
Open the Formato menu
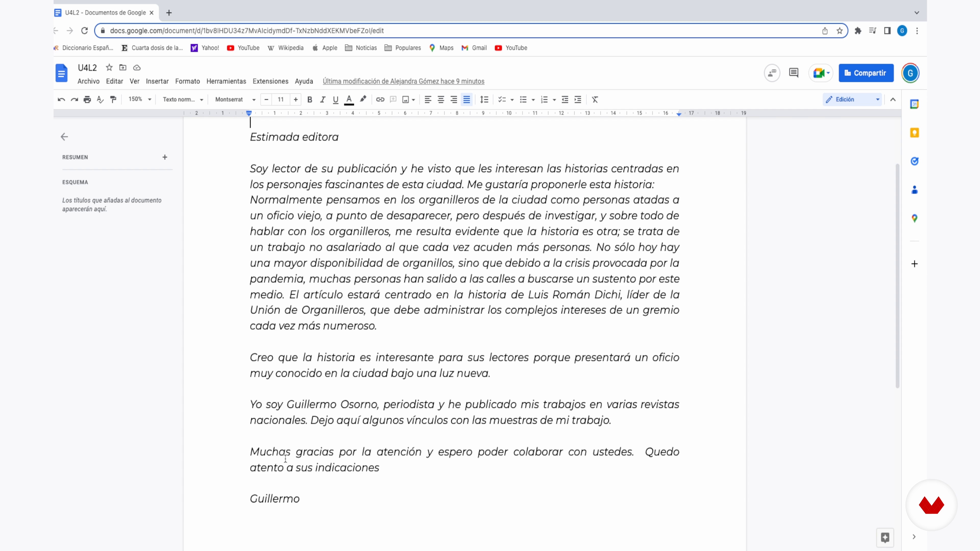(188, 81)
